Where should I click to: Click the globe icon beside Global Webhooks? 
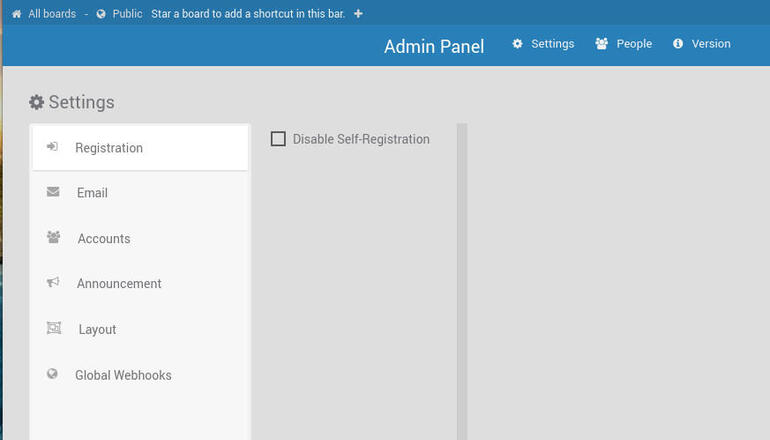click(52, 375)
